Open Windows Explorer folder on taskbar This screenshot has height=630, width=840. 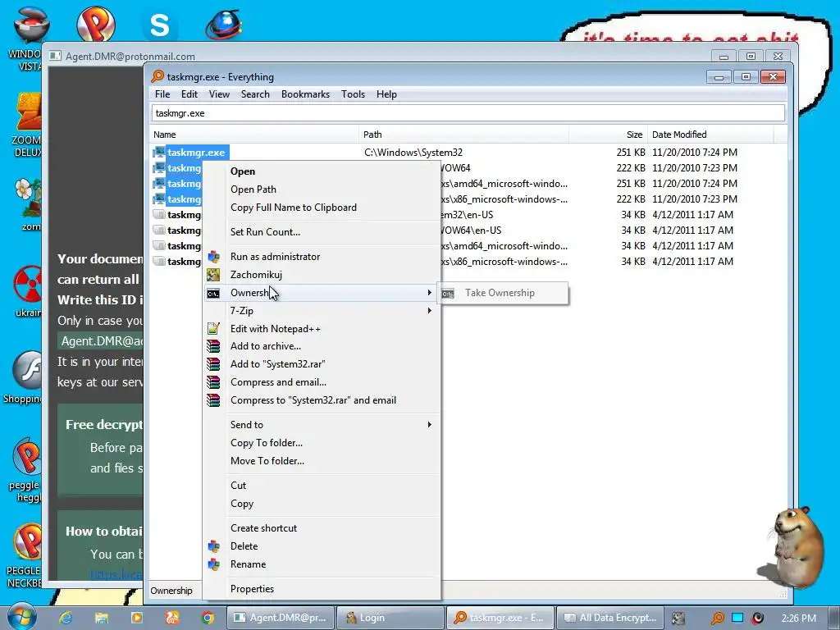(x=101, y=618)
